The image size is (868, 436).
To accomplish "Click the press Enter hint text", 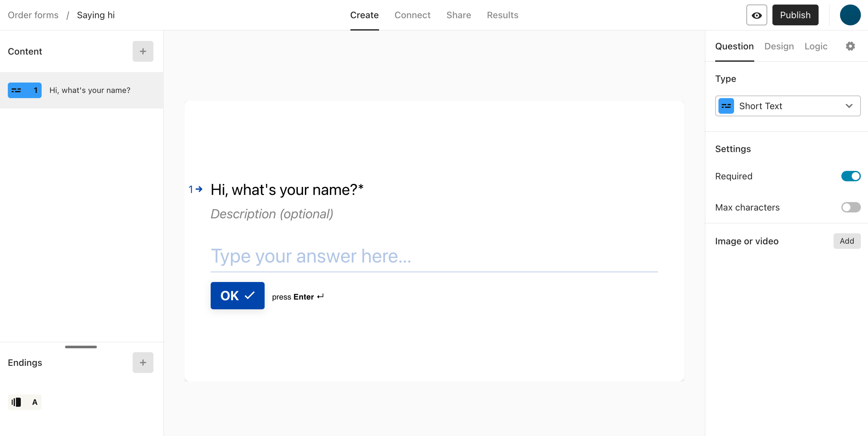I will click(298, 297).
